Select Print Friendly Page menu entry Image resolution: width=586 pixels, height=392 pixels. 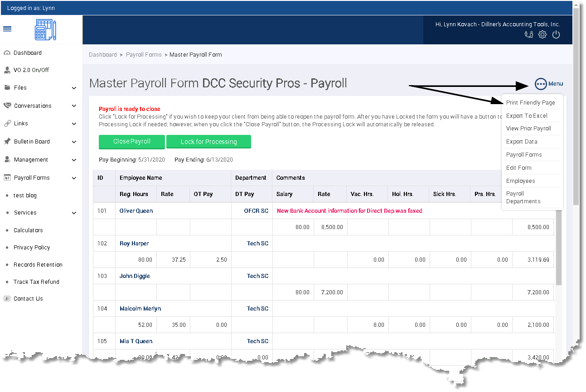click(x=531, y=103)
